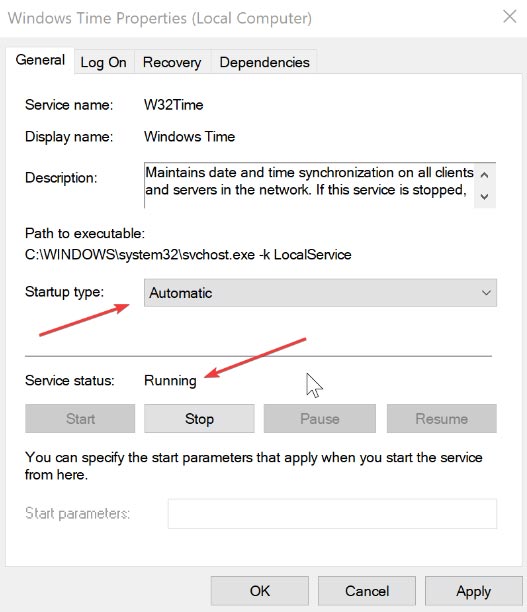Close the Windows Time Properties dialog
This screenshot has width=527, height=612.
(509, 17)
